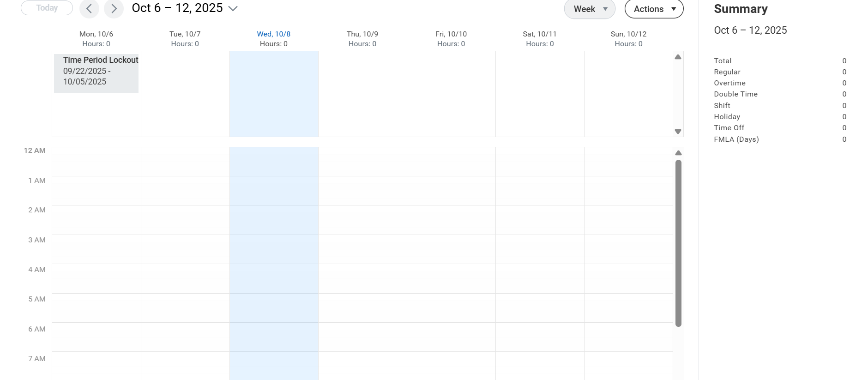Select the Mon, 10/6 day header
Viewport: 868px width, 380px height.
(x=96, y=34)
